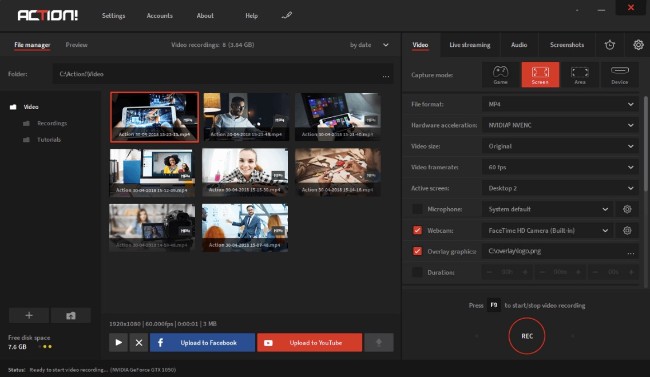Select thumbnail of tablet with Windows tiles
The image size is (650, 377).
(x=338, y=117)
